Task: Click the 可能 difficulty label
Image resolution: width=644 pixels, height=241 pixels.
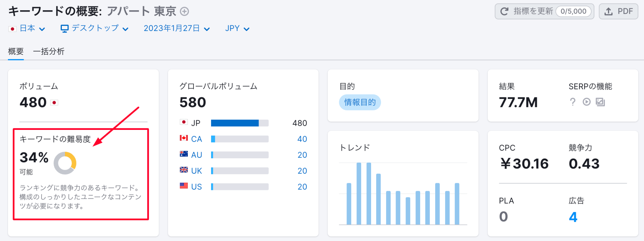Action: click(26, 172)
